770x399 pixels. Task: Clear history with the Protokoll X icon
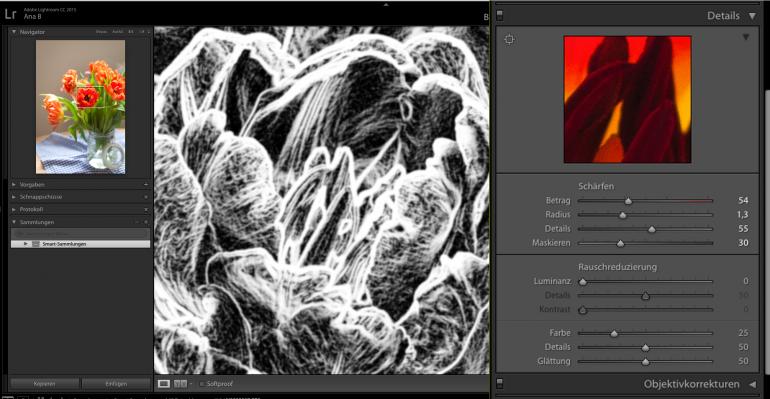coord(146,210)
